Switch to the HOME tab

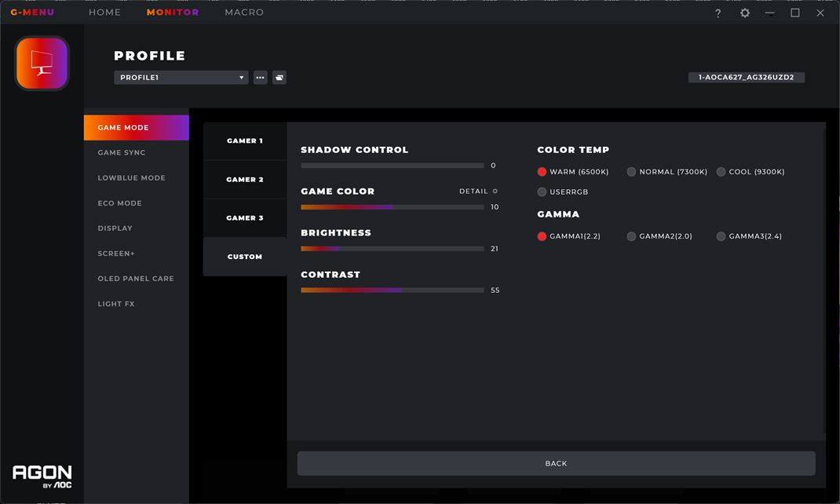coord(104,13)
